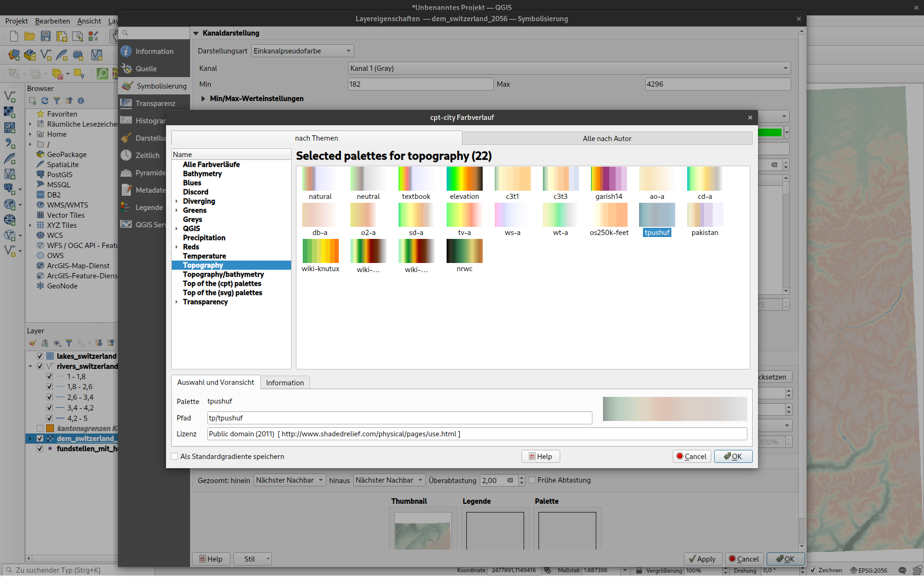Enable the Frühe Abtastung checkbox

532,480
